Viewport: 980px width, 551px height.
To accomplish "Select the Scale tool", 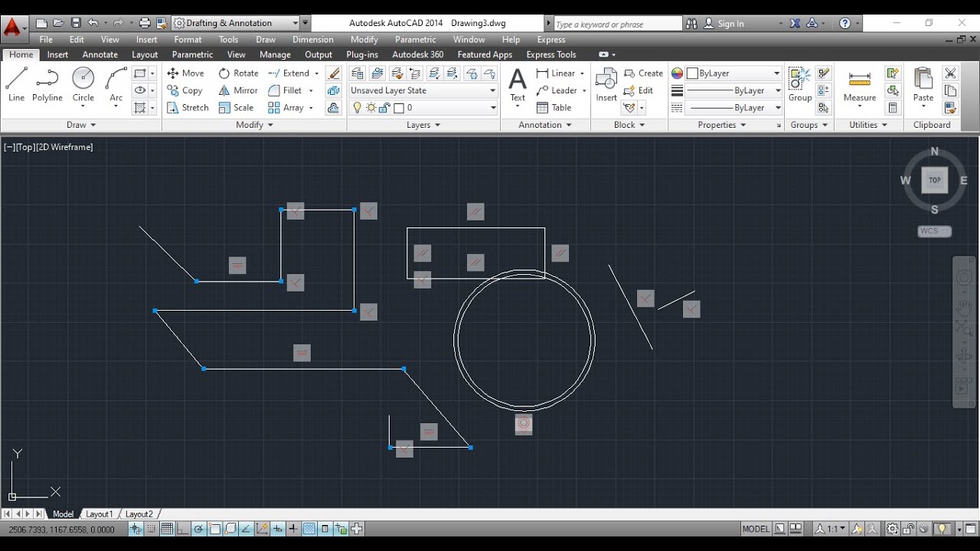I will (x=236, y=108).
